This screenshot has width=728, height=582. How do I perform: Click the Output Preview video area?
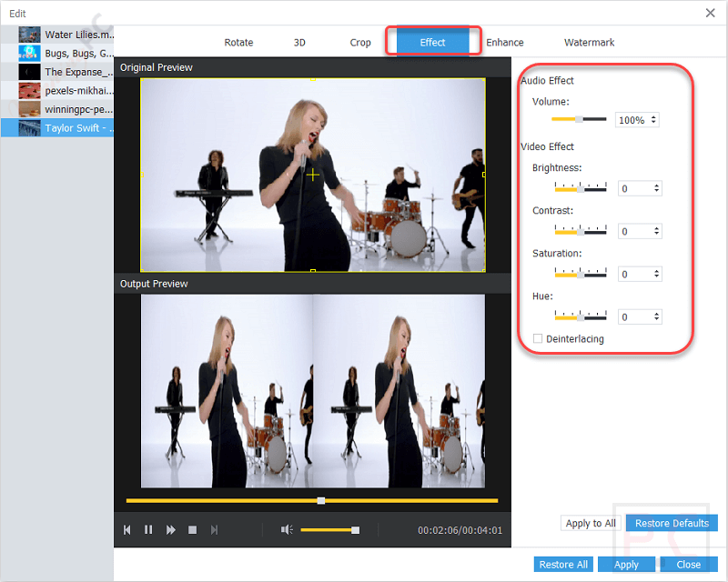(313, 391)
